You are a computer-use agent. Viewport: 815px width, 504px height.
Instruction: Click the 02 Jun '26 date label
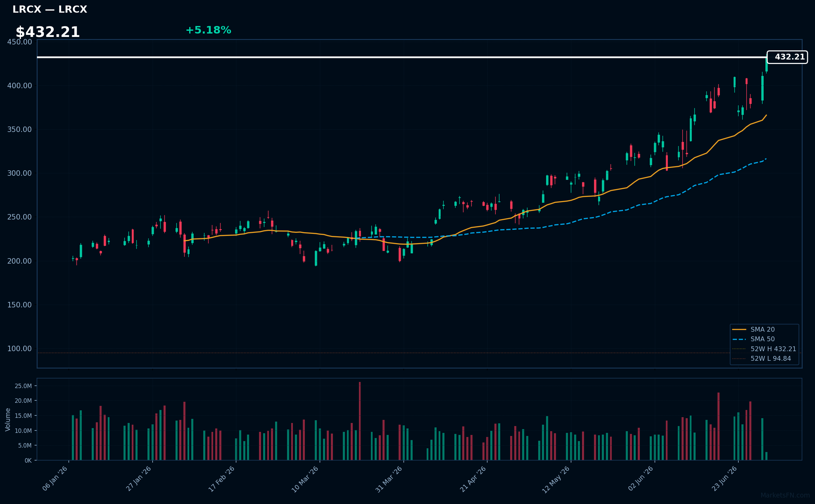coord(641,479)
